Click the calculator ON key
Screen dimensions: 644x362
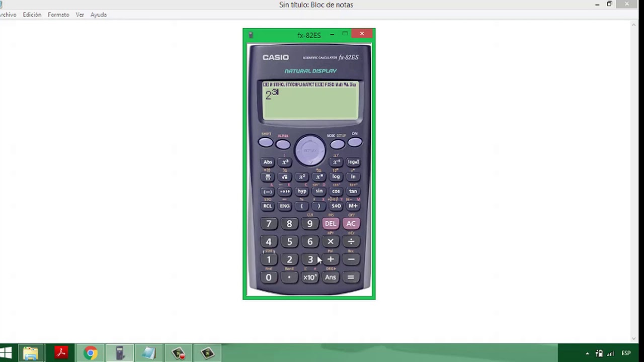[355, 143]
